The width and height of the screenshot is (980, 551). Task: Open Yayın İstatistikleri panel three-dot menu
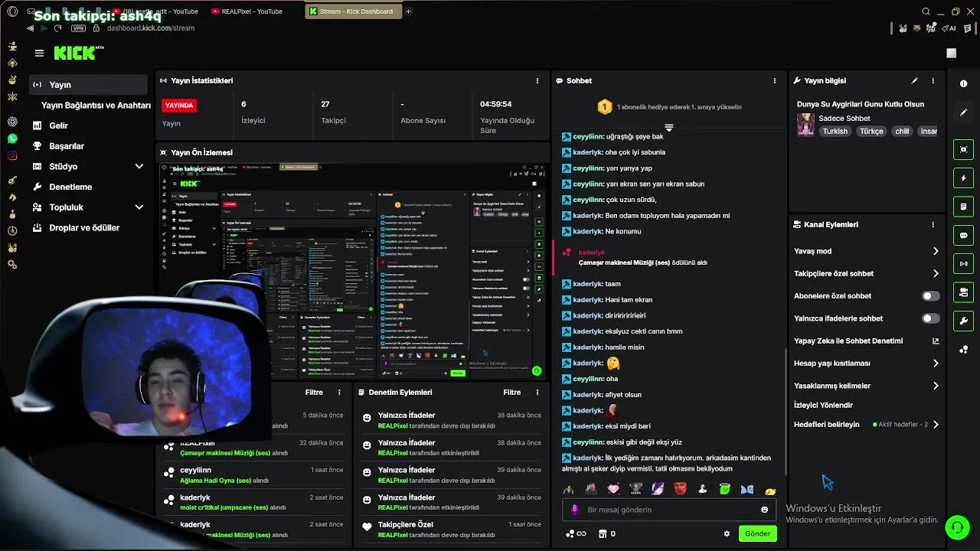click(537, 80)
